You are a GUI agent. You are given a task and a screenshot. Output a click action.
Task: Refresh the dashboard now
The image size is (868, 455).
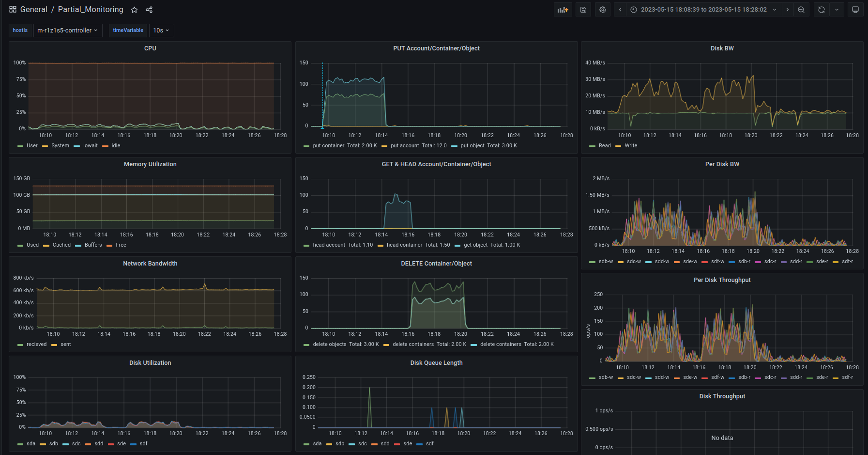[822, 10]
